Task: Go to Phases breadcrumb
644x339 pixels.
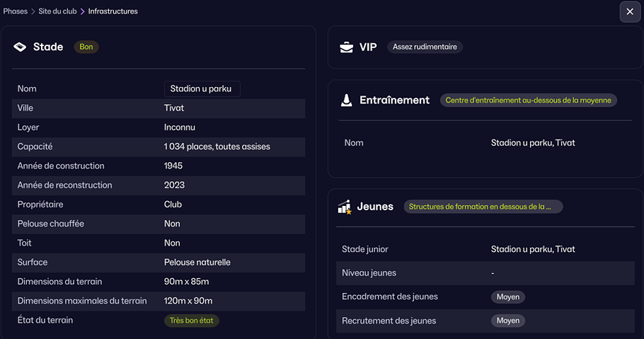Action: pos(15,11)
